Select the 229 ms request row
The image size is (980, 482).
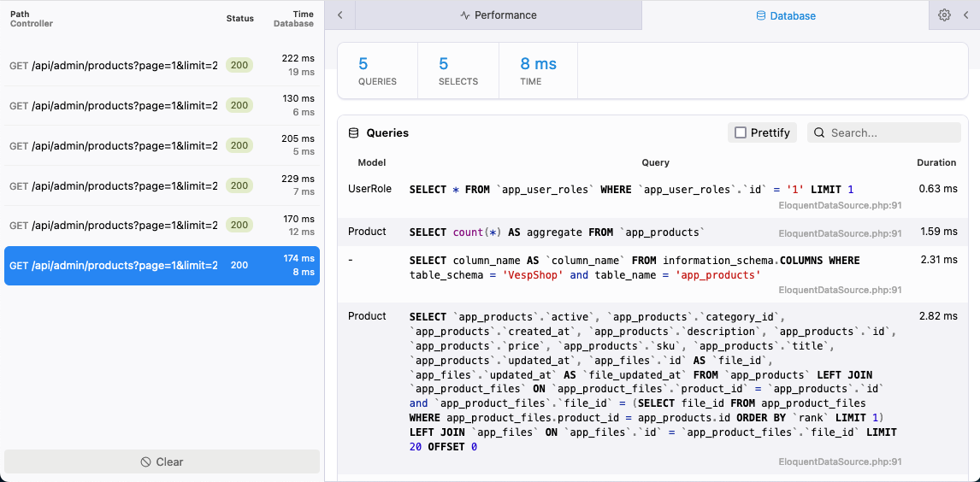click(x=162, y=185)
